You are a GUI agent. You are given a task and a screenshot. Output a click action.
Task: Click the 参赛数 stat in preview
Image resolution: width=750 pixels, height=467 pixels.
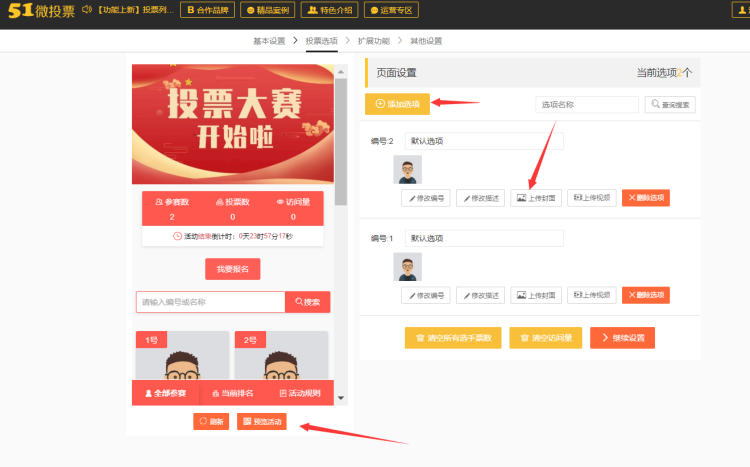172,209
